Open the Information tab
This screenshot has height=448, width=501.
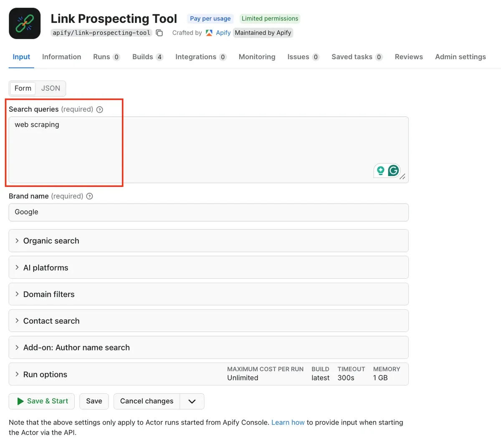[61, 57]
